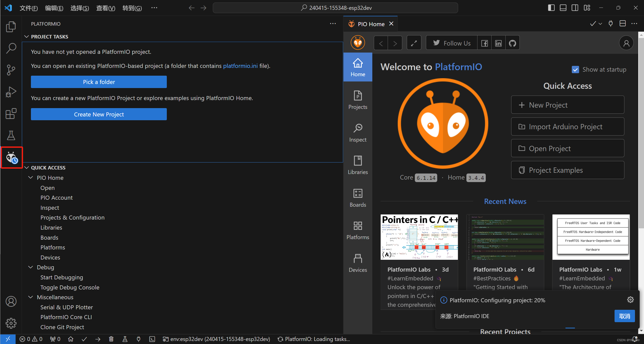Toggle the bottom panel layout button
The width and height of the screenshot is (644, 344).
point(563,8)
